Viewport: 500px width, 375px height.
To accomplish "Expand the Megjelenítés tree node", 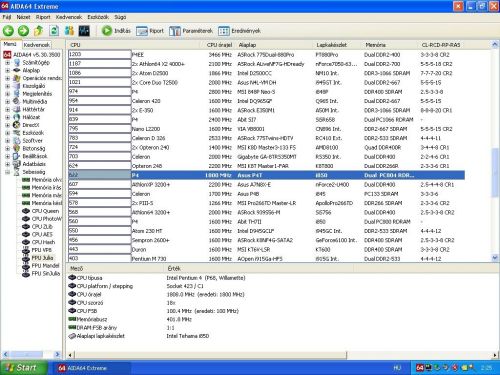I will pos(7,94).
